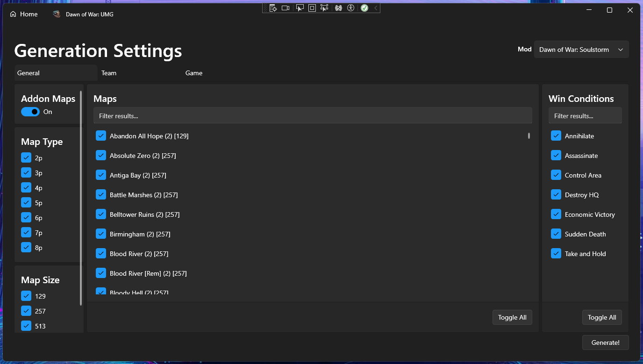This screenshot has height=364, width=643.
Task: Focus the Win Conditions filter field
Action: 585,115
